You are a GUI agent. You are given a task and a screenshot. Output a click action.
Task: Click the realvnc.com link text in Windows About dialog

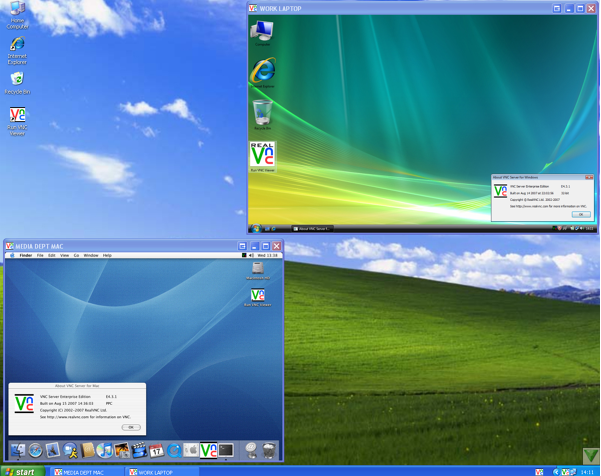(532, 206)
